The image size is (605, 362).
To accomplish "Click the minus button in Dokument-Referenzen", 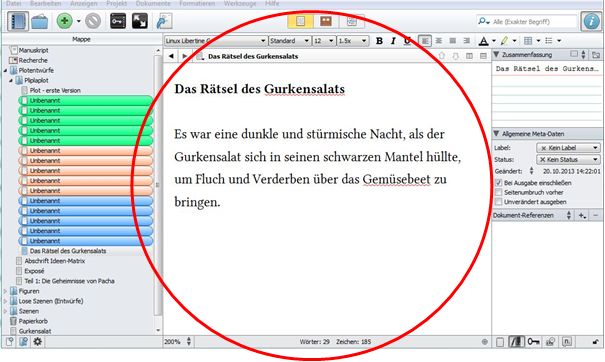I will [x=596, y=215].
